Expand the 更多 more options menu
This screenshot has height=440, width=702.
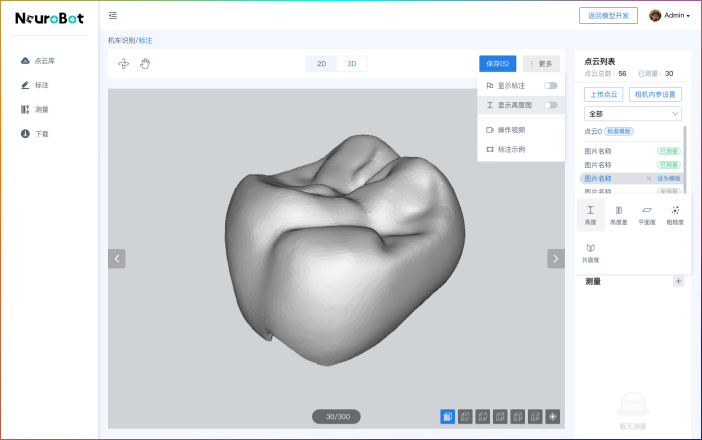click(541, 64)
